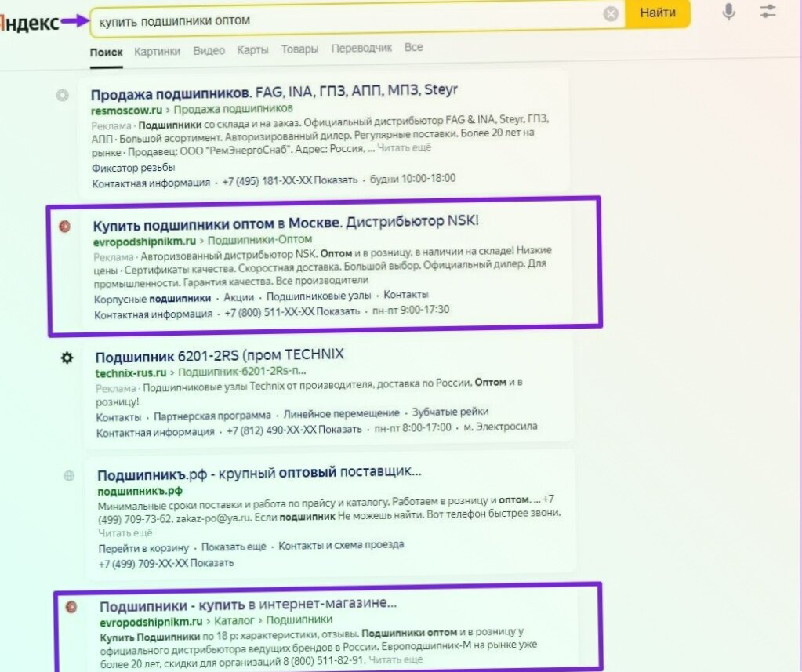Expand Читать ещё in the resmoscow.ru snippet
The image size is (802, 672).
pos(404,147)
